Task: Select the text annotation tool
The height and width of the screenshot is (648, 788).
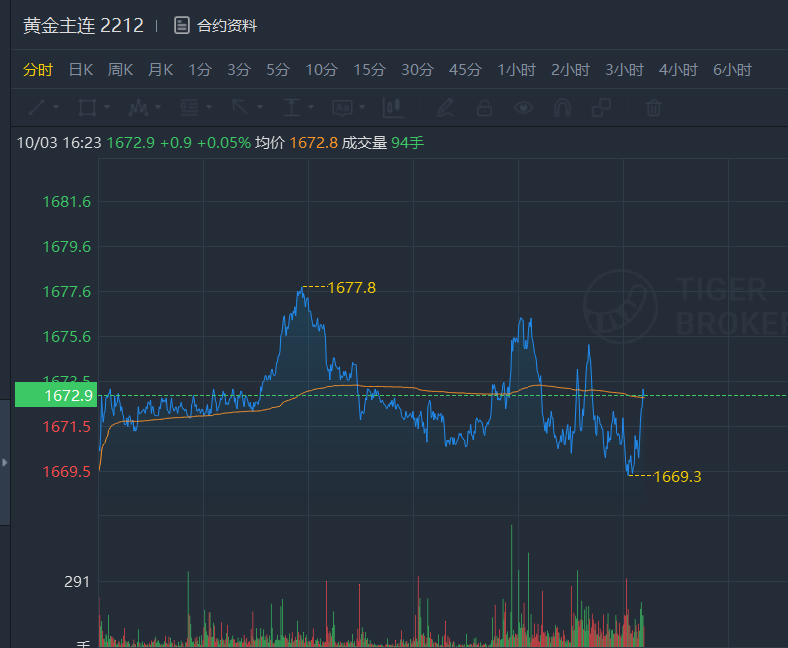Action: pos(342,108)
